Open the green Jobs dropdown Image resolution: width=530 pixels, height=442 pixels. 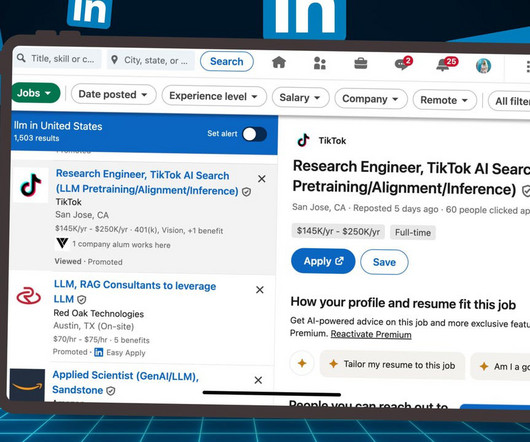(35, 93)
